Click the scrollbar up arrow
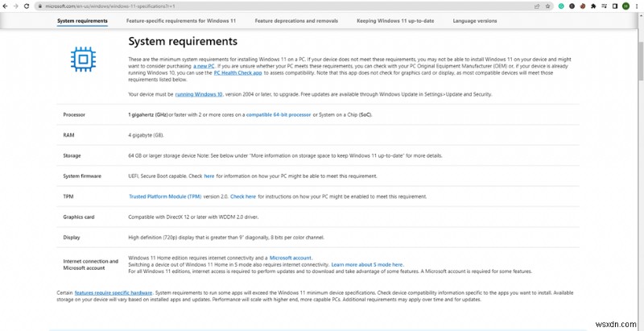This screenshot has height=331, width=644. coord(641,14)
